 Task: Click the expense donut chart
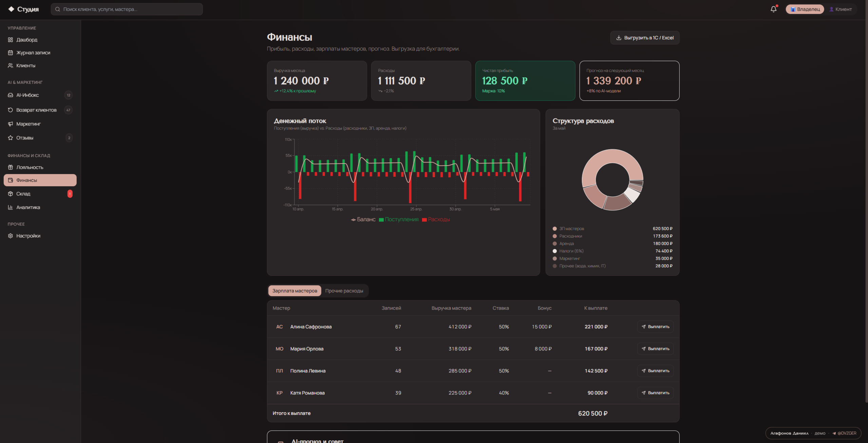pos(612,180)
